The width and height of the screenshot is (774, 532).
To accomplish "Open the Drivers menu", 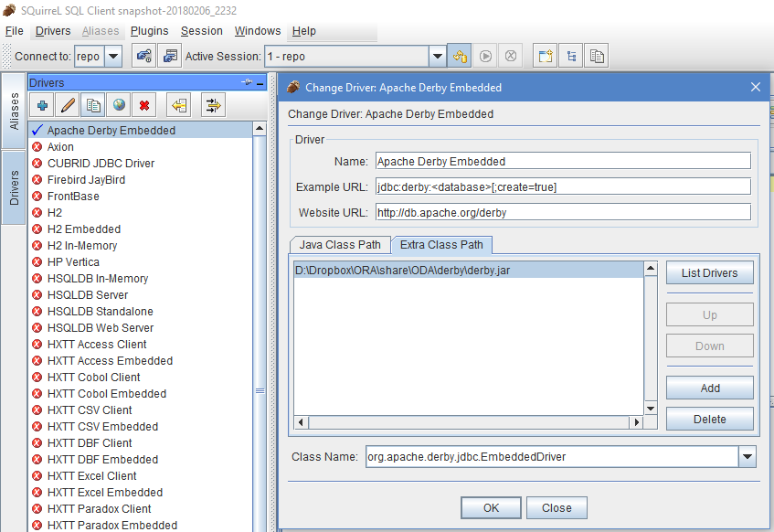I will 53,31.
